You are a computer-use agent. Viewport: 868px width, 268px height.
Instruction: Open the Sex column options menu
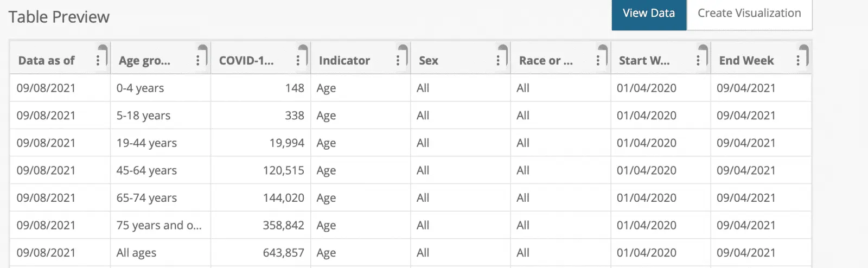[x=498, y=60]
